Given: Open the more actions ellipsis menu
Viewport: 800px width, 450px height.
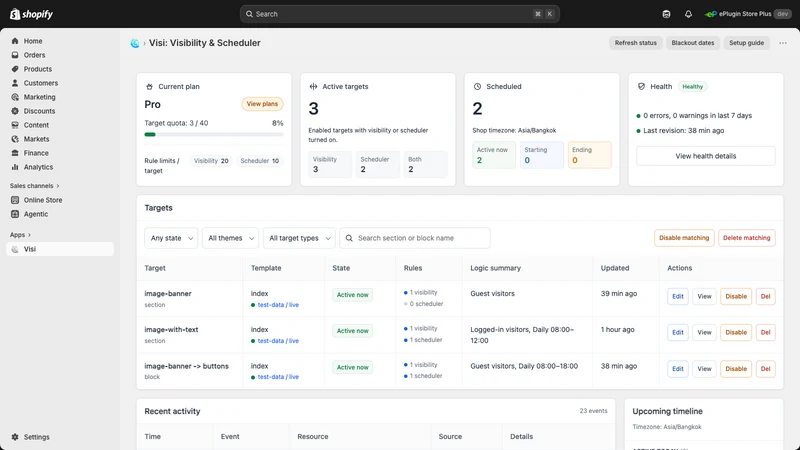Looking at the screenshot, I should (783, 43).
